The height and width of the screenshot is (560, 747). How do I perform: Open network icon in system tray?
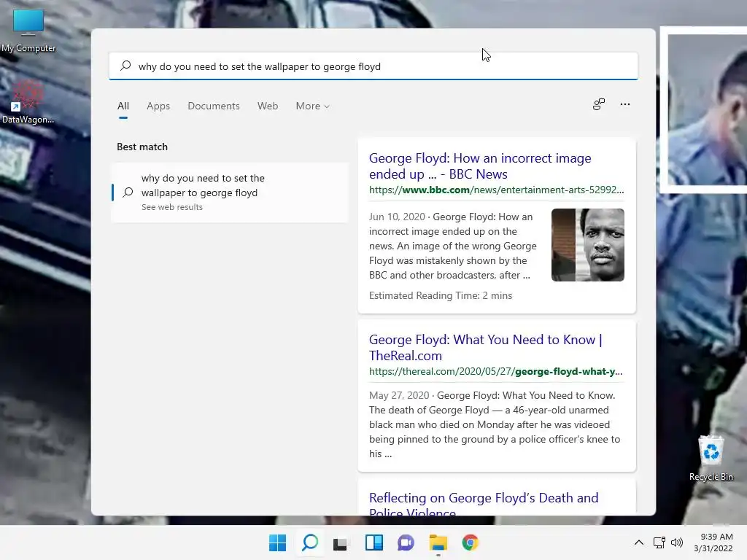pos(659,542)
